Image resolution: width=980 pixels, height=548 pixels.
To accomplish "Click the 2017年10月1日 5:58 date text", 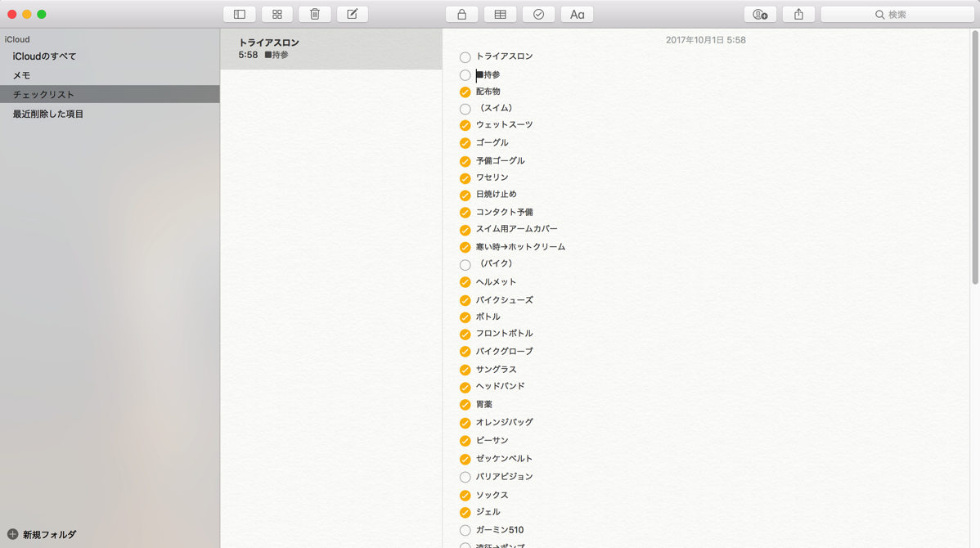I will point(706,40).
